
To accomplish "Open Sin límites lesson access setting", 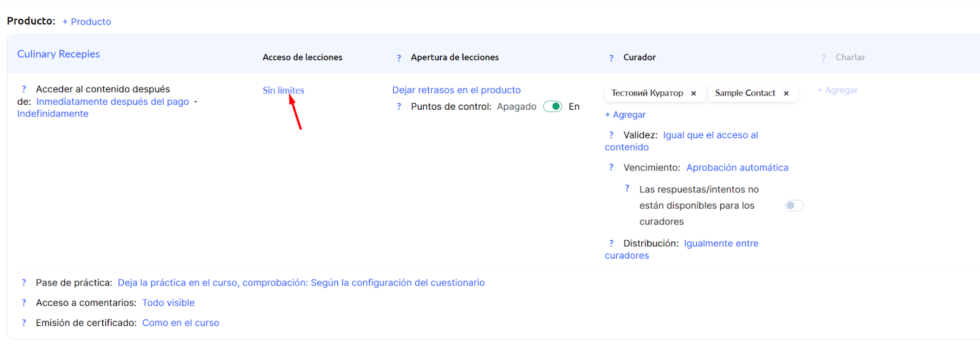I will tap(283, 90).
